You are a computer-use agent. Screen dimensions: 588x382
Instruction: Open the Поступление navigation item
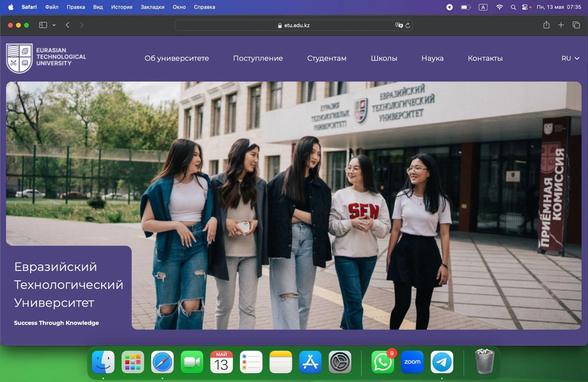tap(258, 58)
